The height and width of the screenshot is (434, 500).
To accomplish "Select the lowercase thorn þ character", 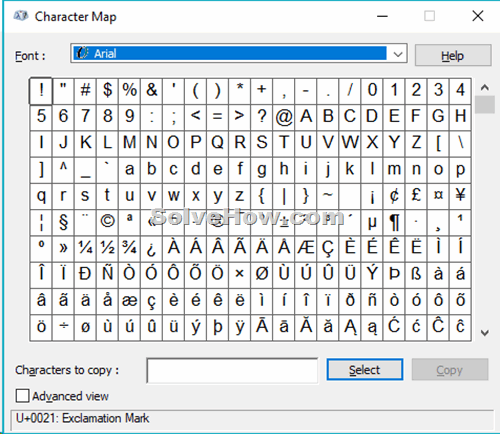I will [218, 327].
